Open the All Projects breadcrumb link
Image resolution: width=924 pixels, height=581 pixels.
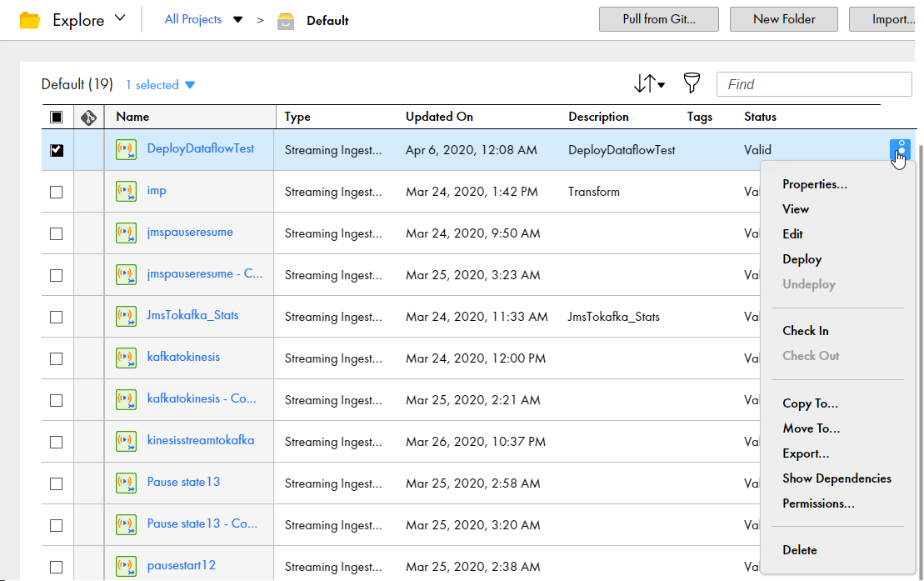point(193,19)
